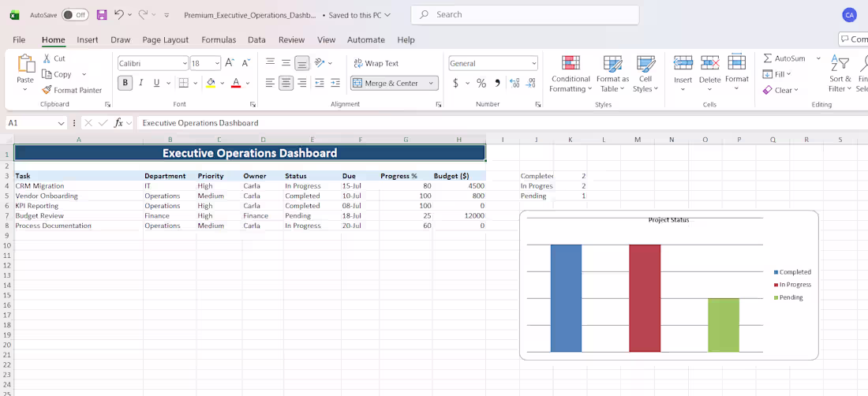The image size is (868, 396).
Task: Apply red Font Color swatch
Action: tap(236, 83)
